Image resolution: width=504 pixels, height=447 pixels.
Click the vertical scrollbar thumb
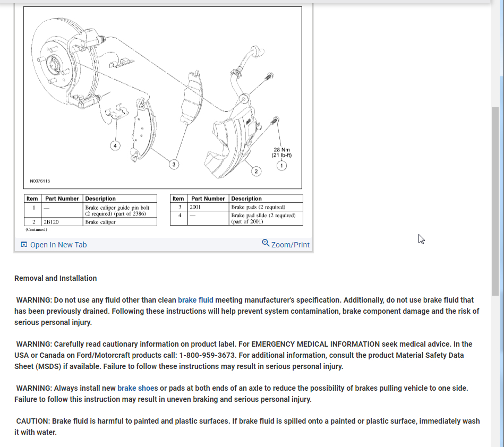495,202
